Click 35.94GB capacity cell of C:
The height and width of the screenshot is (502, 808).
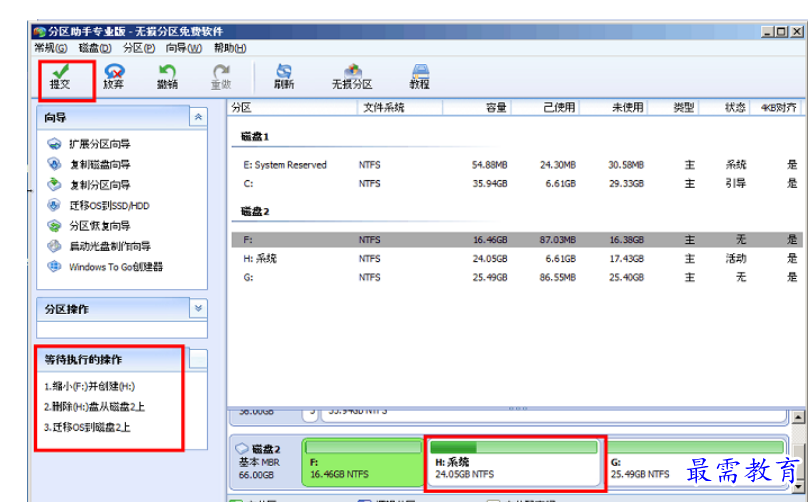point(490,183)
